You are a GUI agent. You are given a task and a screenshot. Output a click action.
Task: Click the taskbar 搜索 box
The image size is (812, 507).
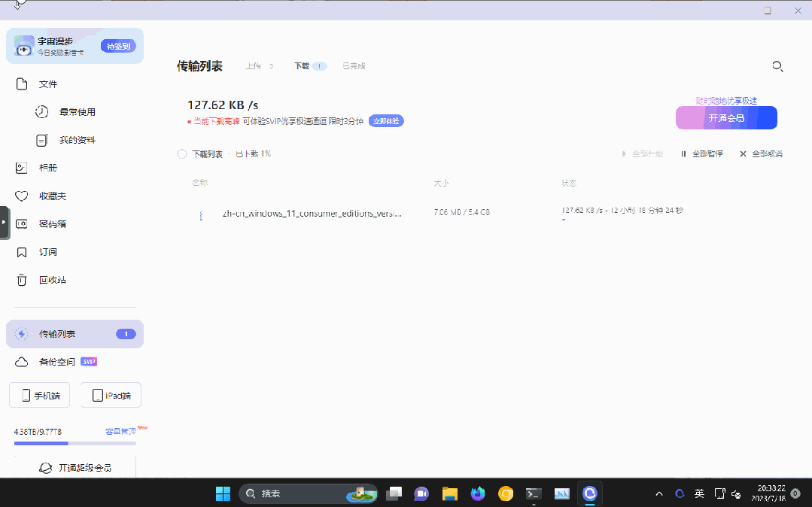pyautogui.click(x=309, y=493)
